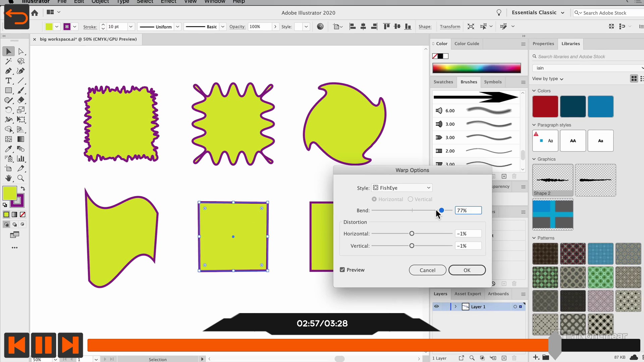Choose the Eyedropper tool

click(x=8, y=149)
